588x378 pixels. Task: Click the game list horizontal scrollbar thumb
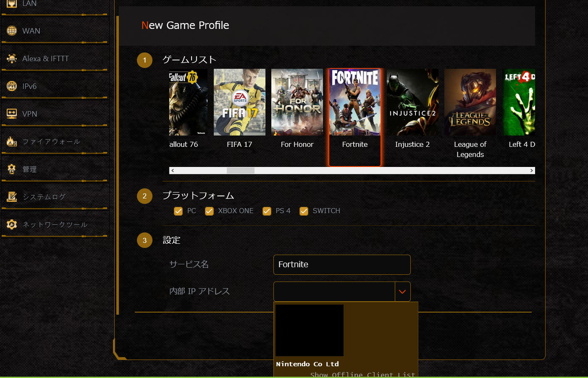click(240, 170)
